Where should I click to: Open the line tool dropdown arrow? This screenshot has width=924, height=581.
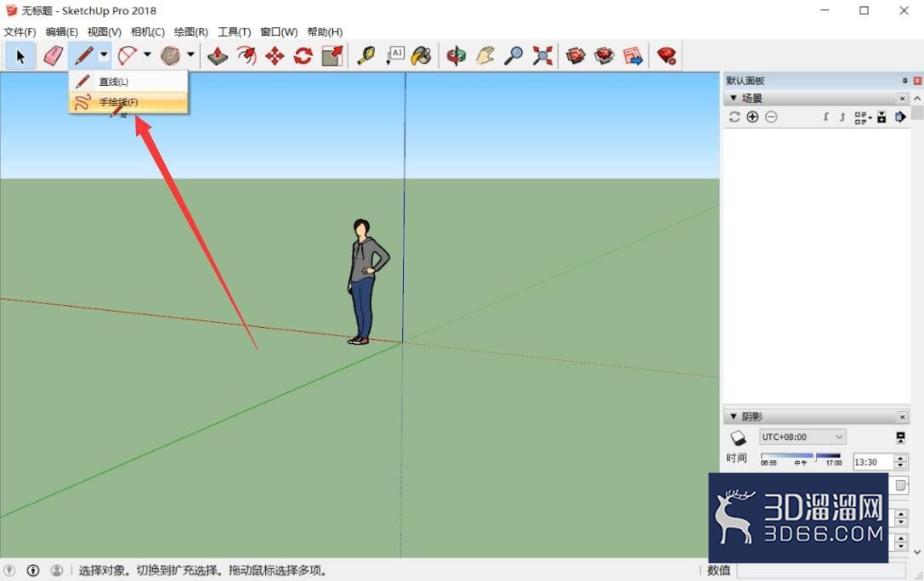(x=104, y=55)
